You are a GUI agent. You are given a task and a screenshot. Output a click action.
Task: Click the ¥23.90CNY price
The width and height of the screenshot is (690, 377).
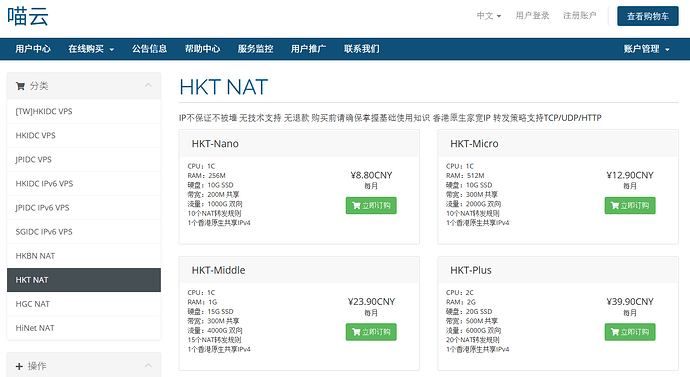click(x=371, y=302)
